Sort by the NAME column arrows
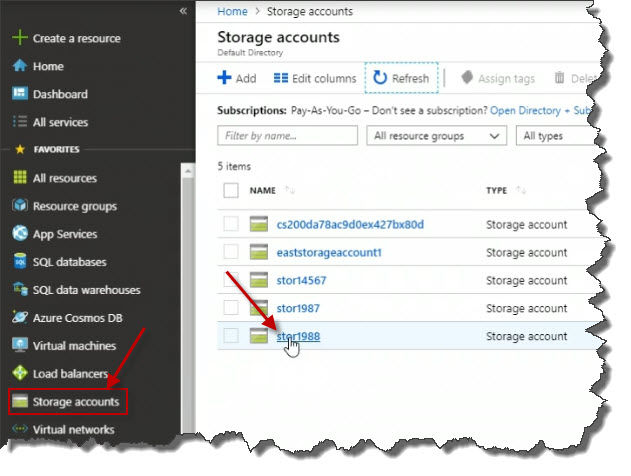 click(290, 190)
